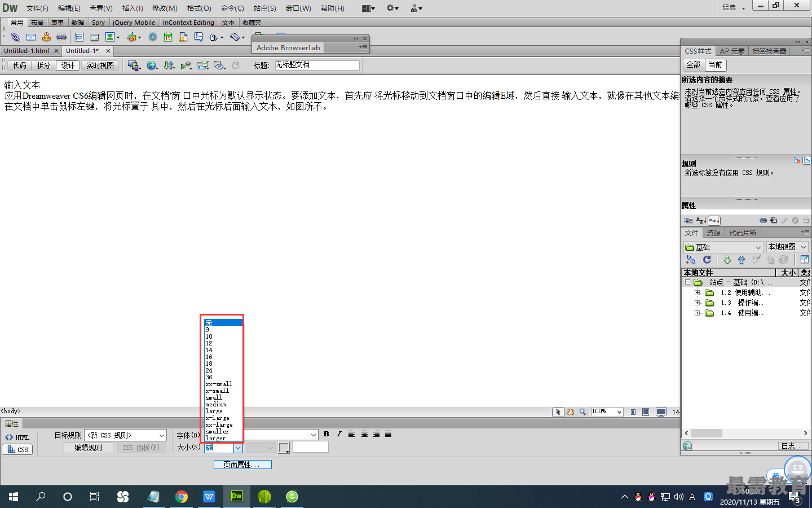Open Preview in Browser globe icon

151,65
